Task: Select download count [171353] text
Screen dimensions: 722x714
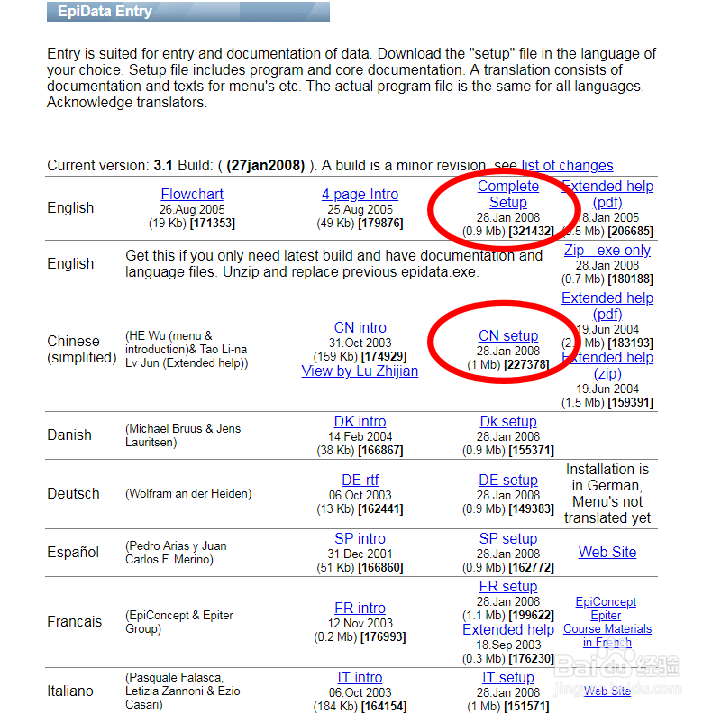Action: [212, 223]
